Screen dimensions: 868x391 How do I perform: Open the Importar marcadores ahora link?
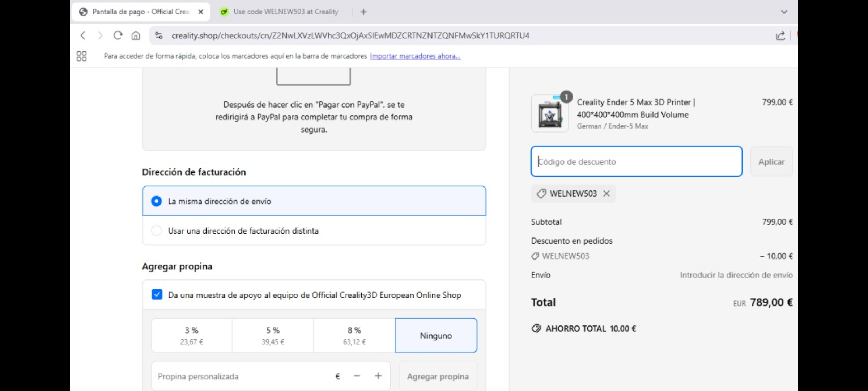click(415, 56)
